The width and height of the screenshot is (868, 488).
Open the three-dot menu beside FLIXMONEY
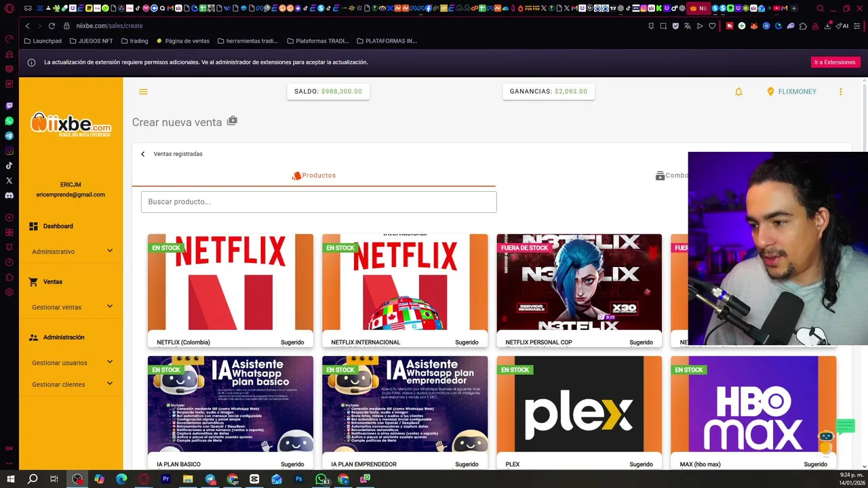[841, 91]
